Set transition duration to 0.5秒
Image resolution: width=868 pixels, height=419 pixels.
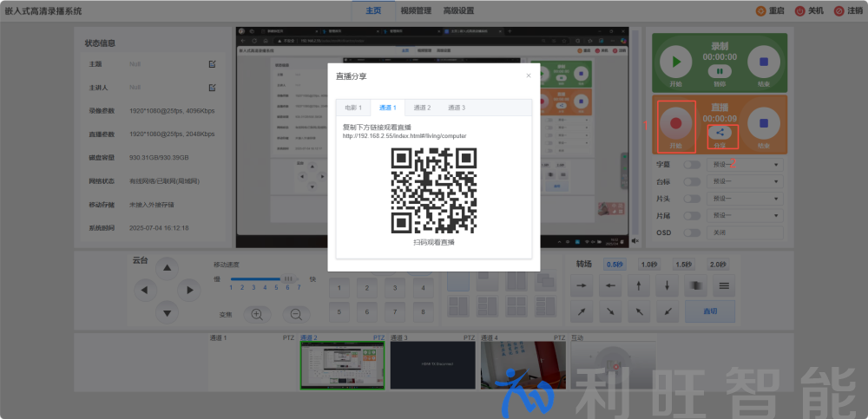click(x=615, y=265)
